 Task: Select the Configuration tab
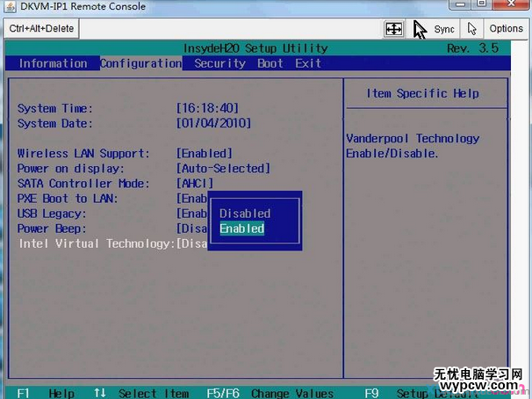140,63
